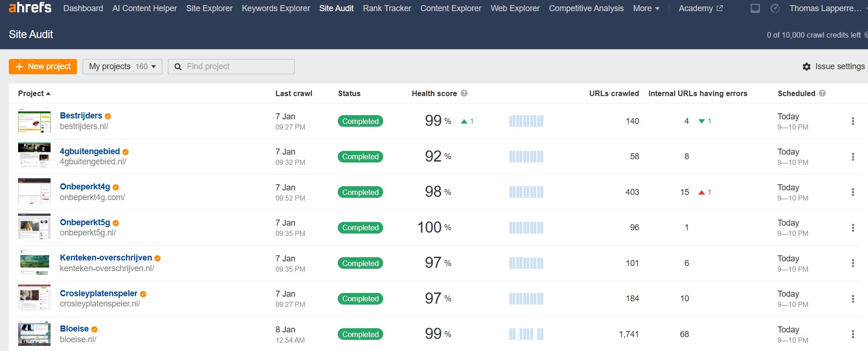Screen dimensions: 868x351
Task: Open Content Explorer
Action: [x=451, y=8]
